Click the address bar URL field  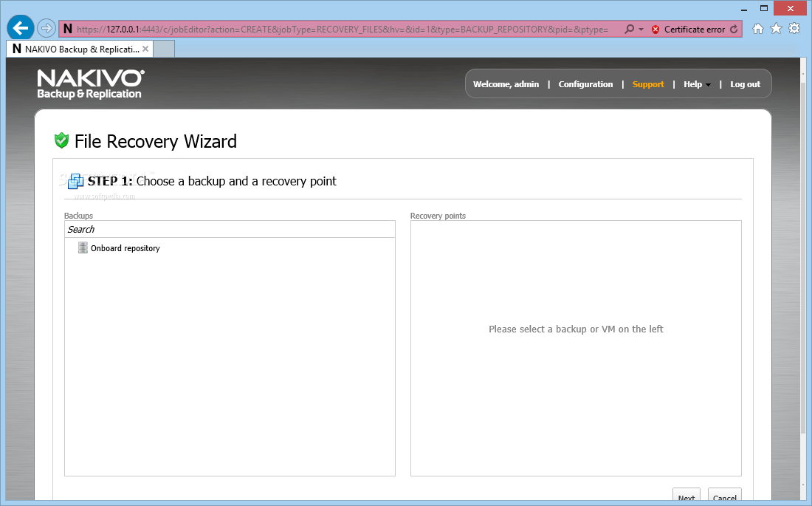(x=342, y=29)
